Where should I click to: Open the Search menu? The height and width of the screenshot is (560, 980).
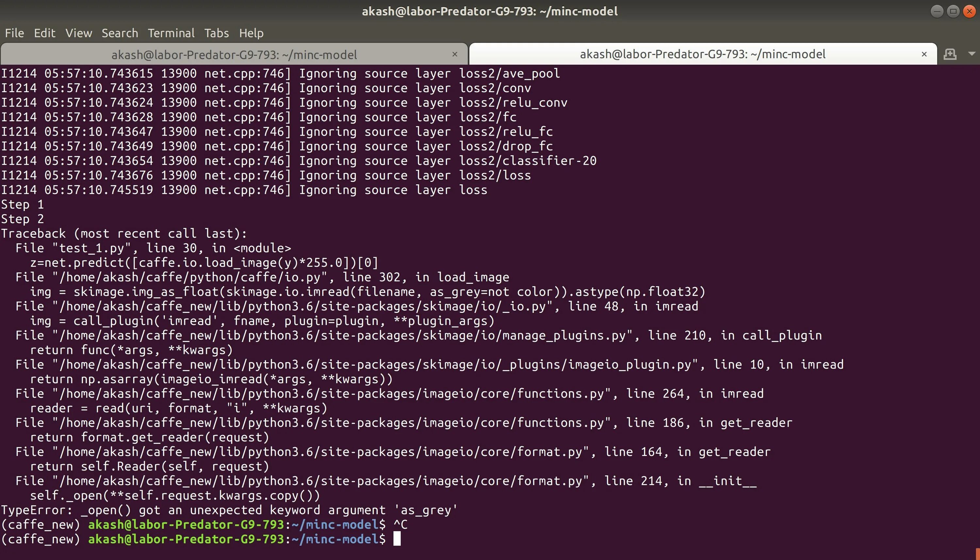(x=120, y=33)
